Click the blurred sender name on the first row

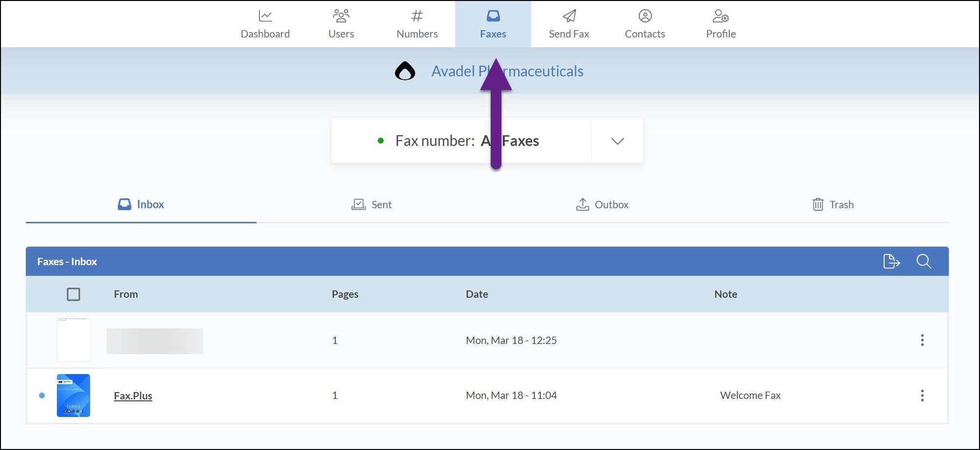tap(155, 341)
